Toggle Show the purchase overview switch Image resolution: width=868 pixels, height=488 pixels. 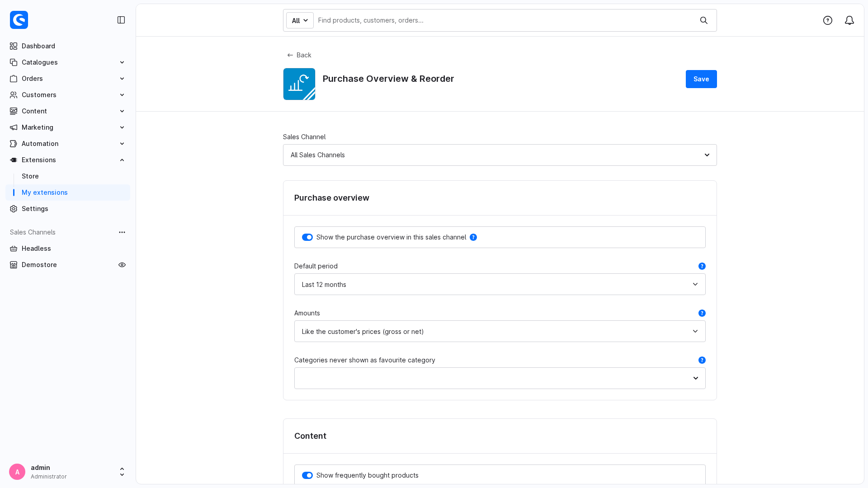click(307, 237)
